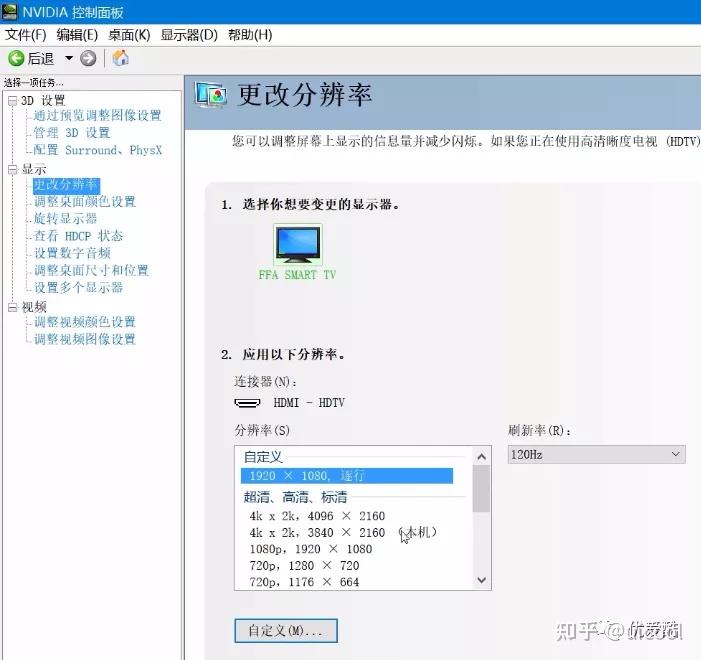
Task: Select 720p, 1280 × 720 resolution
Action: (x=304, y=566)
